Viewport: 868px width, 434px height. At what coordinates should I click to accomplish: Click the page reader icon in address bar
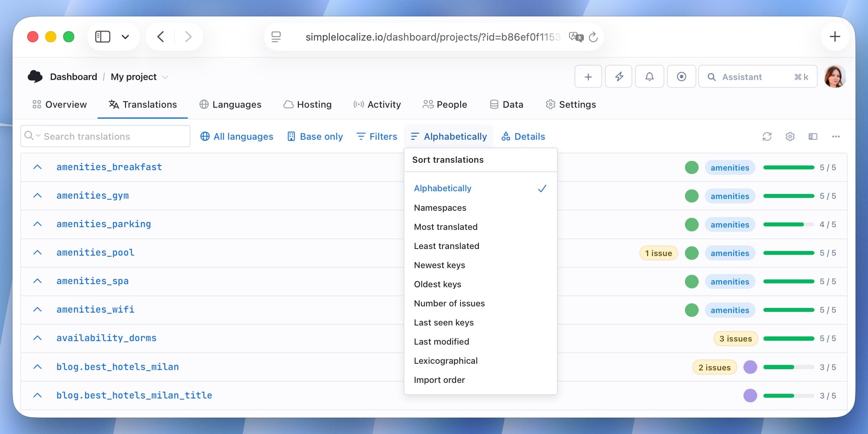point(276,37)
